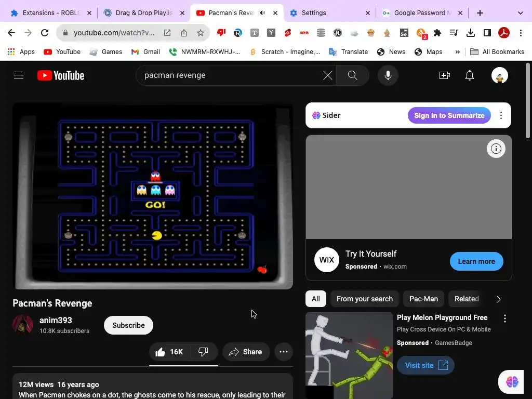Open options for Melon Playground ad
This screenshot has width=532, height=399.
(x=505, y=318)
